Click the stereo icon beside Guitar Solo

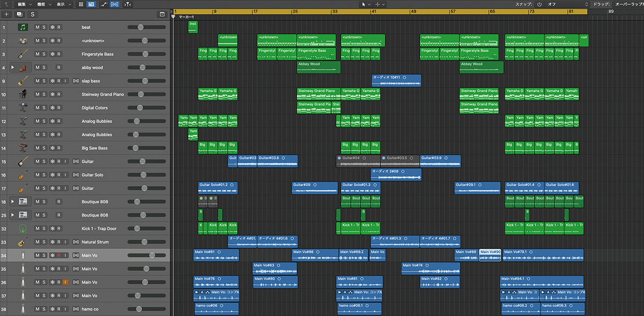coord(76,175)
